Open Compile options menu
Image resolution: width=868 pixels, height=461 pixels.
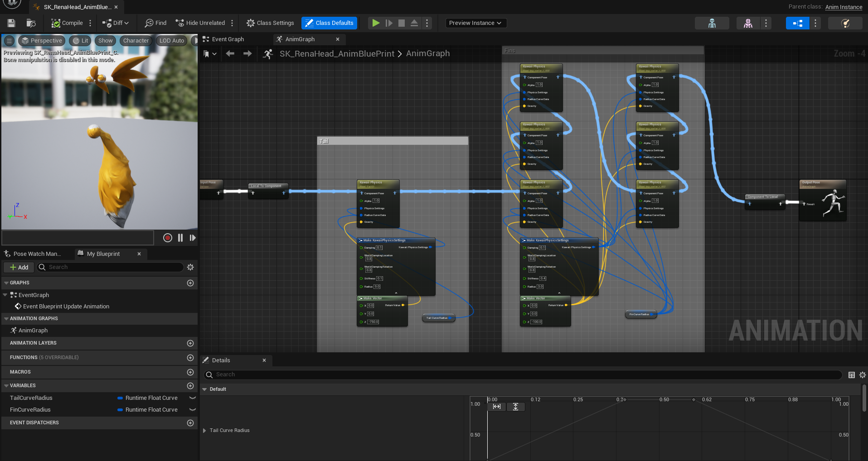pos(90,23)
